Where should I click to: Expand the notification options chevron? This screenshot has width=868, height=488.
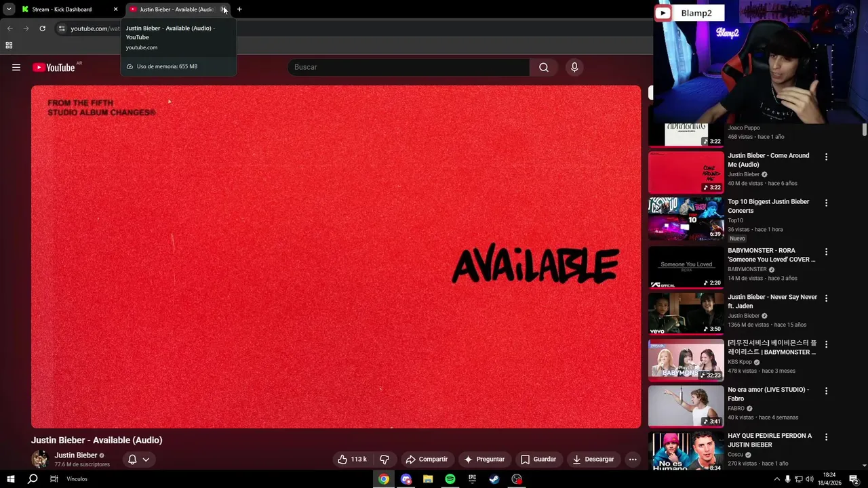coord(146,459)
